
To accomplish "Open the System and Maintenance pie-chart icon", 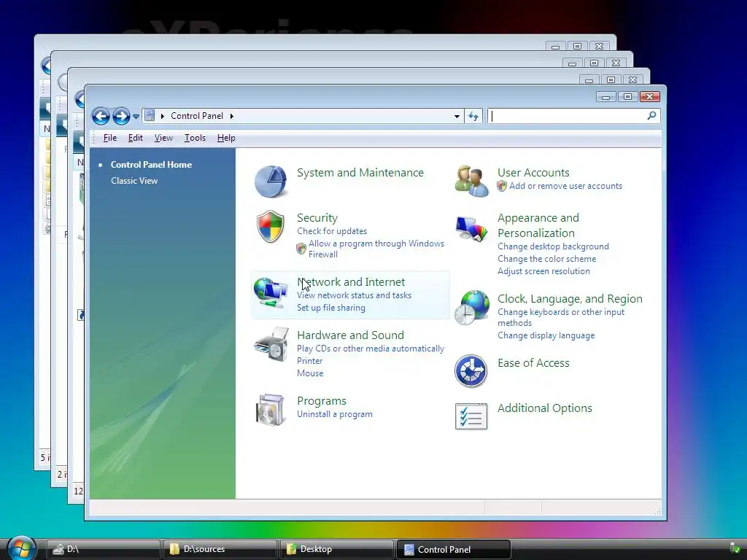I will (270, 181).
